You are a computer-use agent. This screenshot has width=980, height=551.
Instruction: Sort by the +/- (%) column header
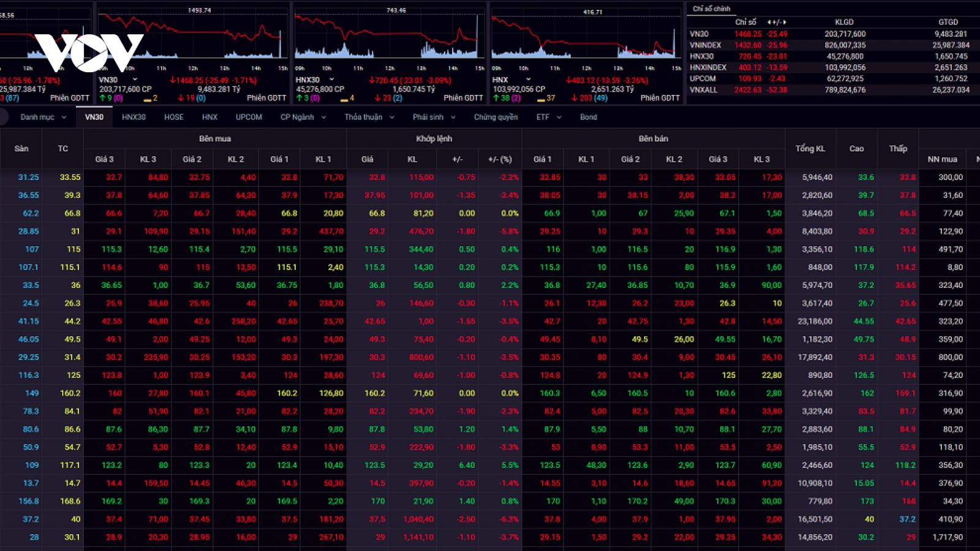click(x=500, y=159)
